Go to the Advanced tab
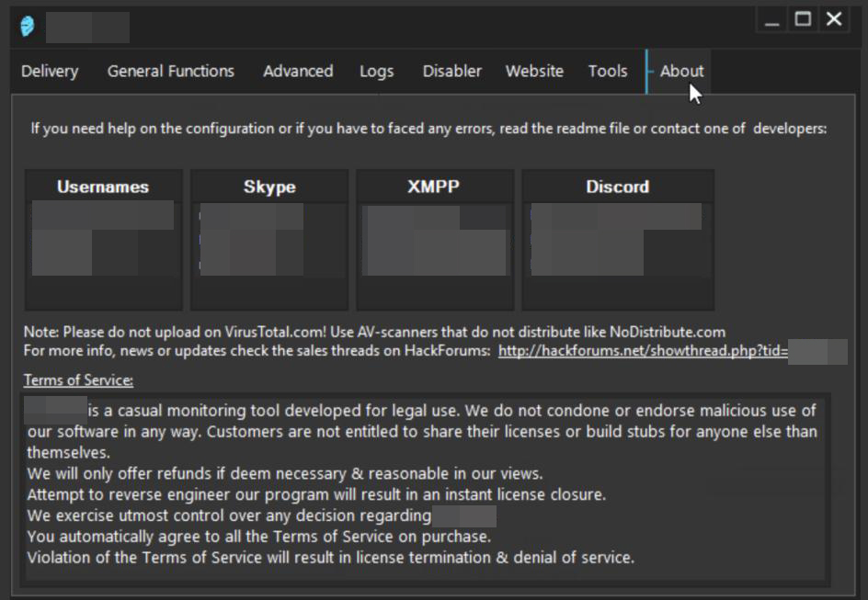868x600 pixels. (298, 71)
